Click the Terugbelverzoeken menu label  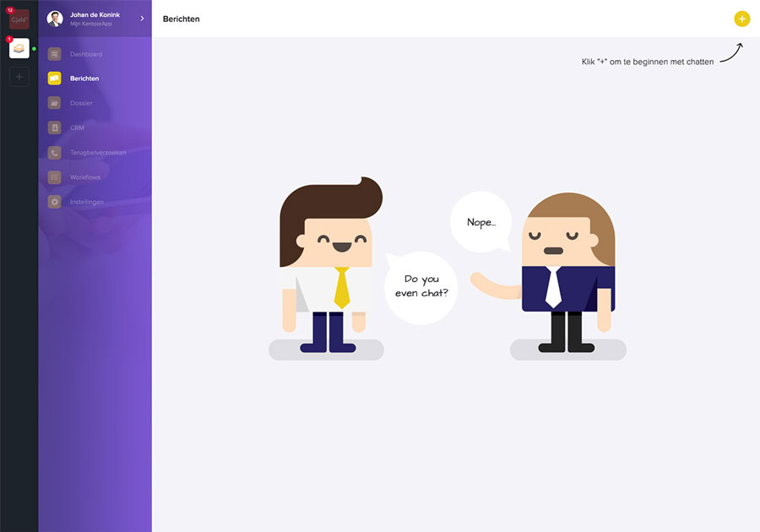pyautogui.click(x=98, y=153)
